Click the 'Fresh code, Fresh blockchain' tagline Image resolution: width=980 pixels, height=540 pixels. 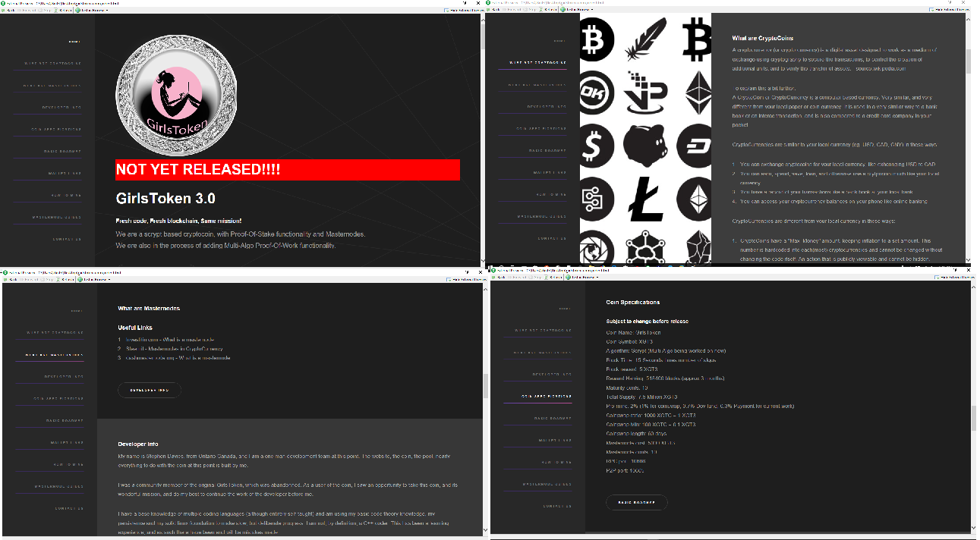178,221
